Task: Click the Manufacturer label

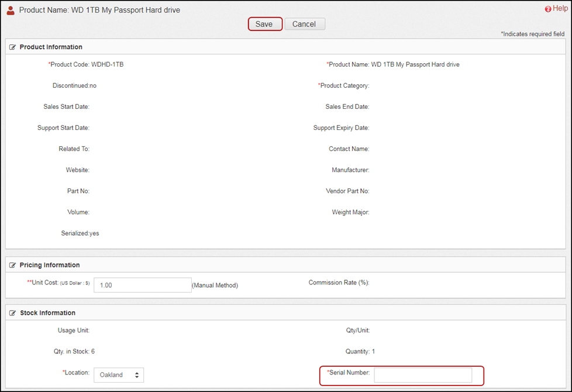Action: [350, 170]
